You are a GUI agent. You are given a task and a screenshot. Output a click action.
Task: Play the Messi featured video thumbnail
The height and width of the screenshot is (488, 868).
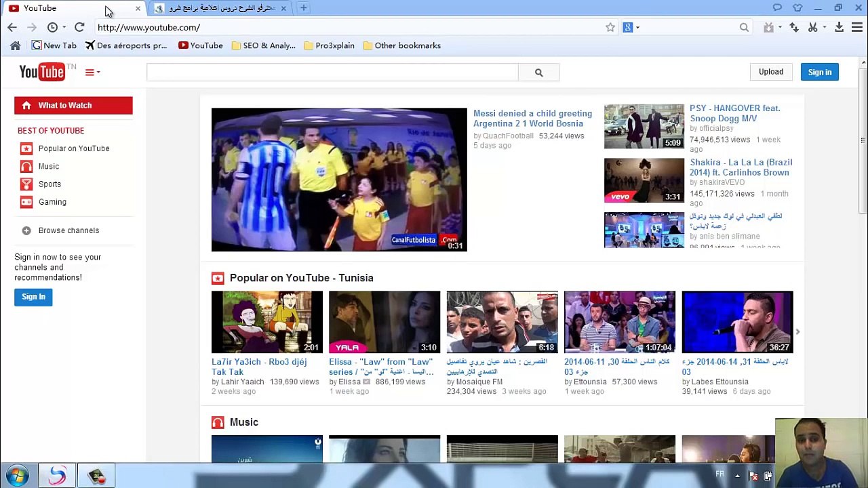tap(339, 180)
